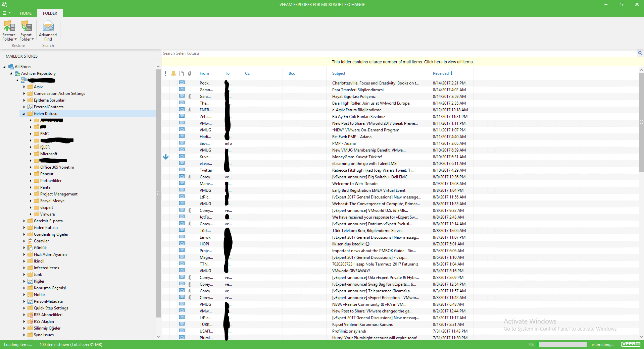The width and height of the screenshot is (644, 349).
Task: Expand the Vmware subfolder
Action: (30, 214)
